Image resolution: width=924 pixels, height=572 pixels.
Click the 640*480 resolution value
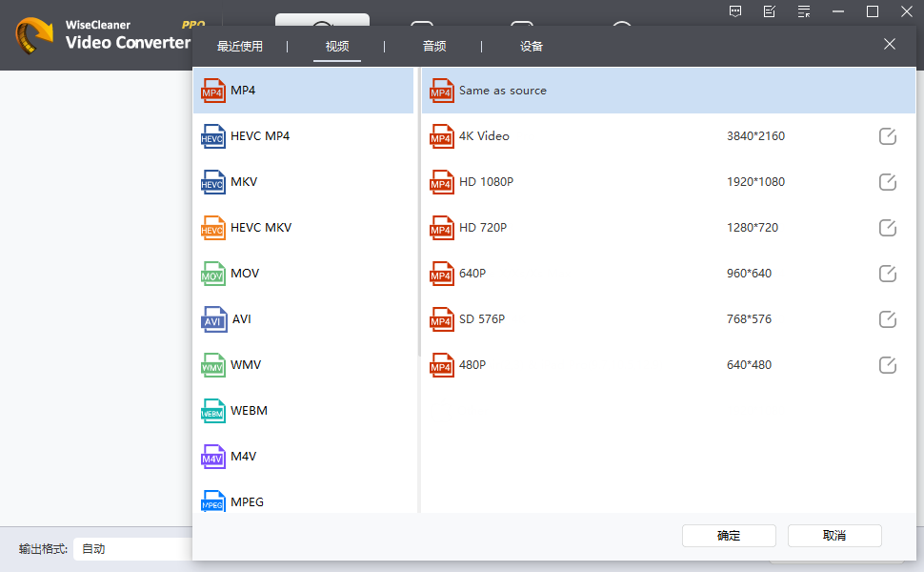point(749,365)
